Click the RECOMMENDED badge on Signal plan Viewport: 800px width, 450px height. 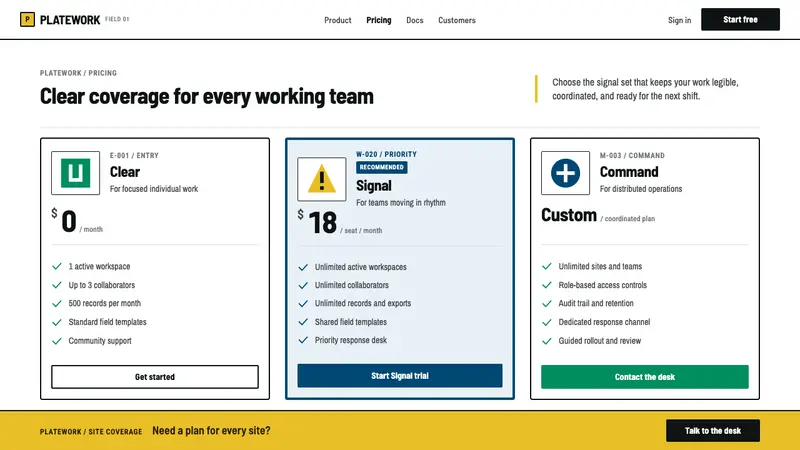coord(382,167)
